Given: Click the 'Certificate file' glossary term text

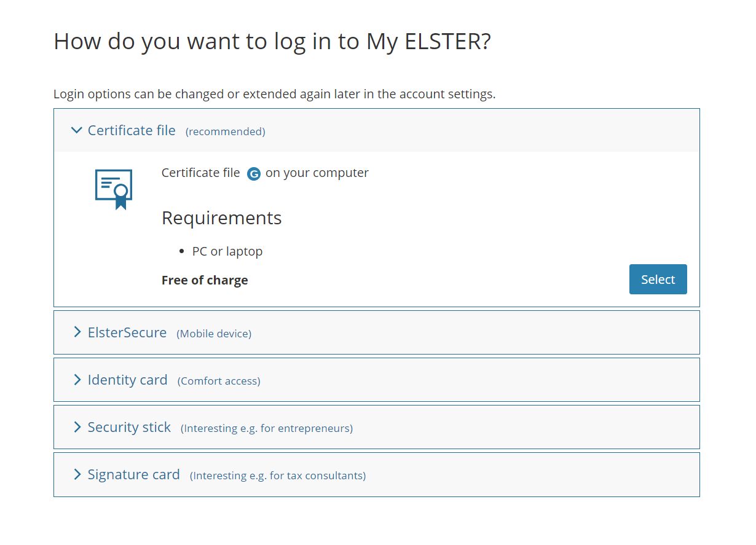Looking at the screenshot, I should [x=201, y=173].
